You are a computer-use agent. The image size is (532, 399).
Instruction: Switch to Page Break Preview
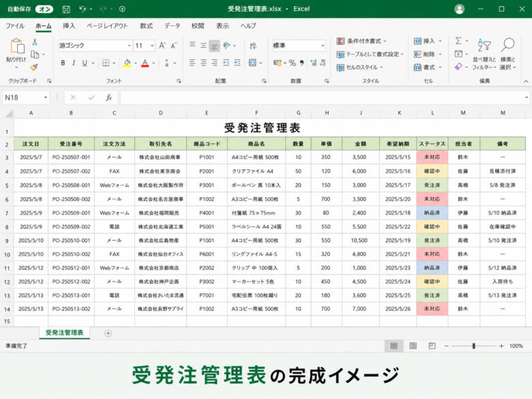432,346
